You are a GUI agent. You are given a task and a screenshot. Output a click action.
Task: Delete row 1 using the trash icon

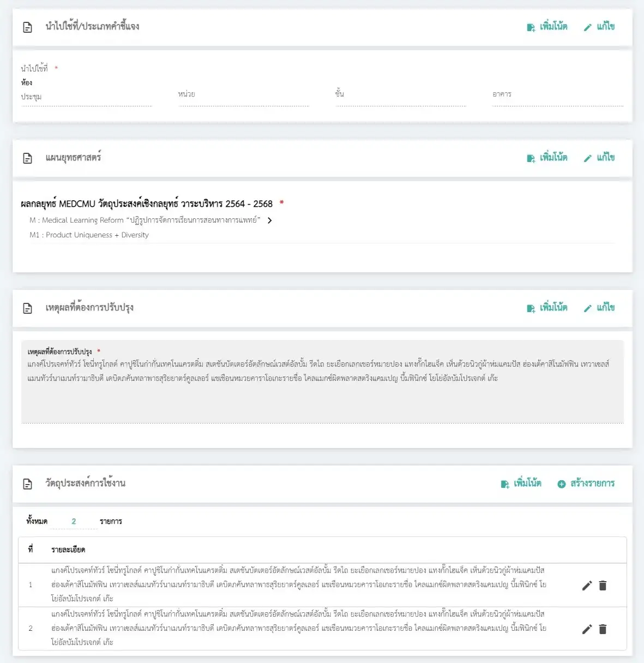603,586
